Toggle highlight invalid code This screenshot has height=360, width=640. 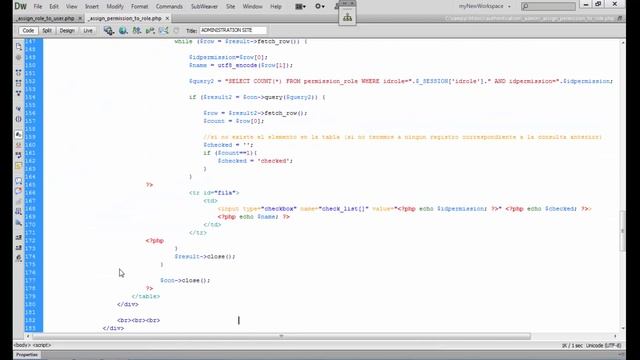click(19, 145)
